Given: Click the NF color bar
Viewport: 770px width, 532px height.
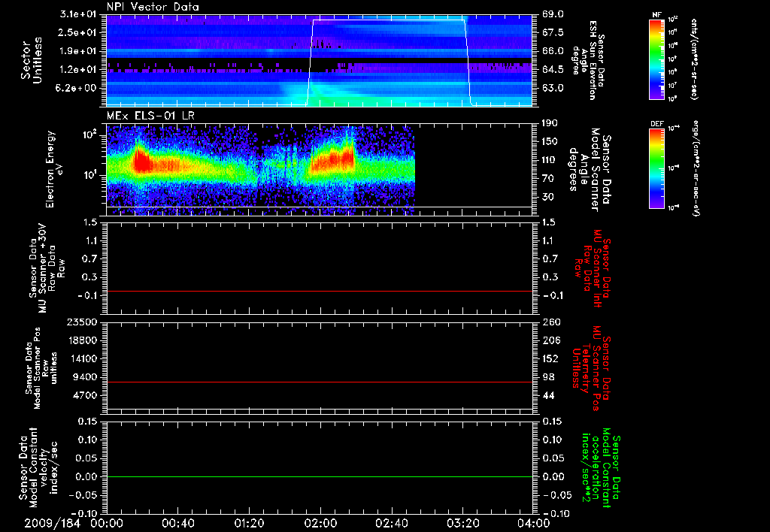Looking at the screenshot, I should point(656,59).
